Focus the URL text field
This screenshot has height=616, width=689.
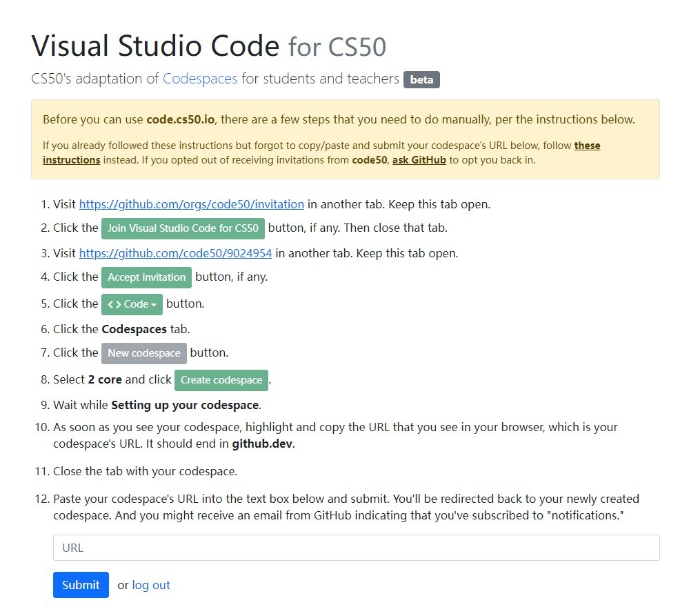click(x=357, y=548)
